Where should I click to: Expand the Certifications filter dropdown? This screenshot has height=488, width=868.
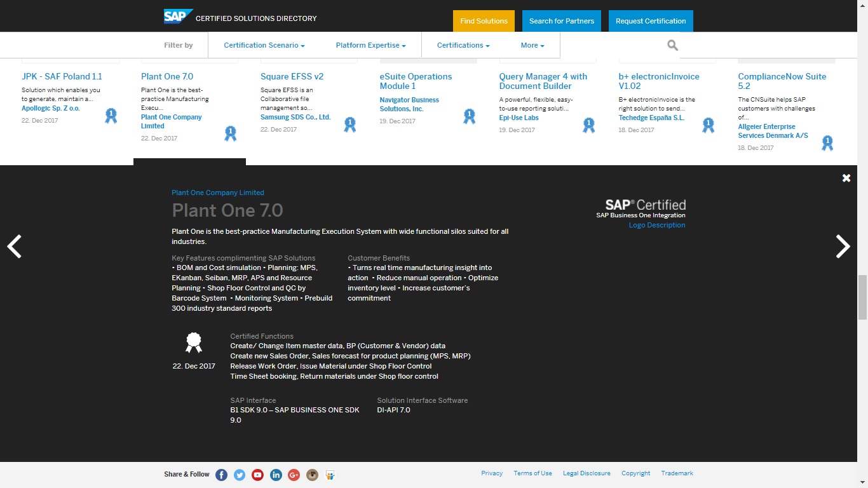[463, 45]
